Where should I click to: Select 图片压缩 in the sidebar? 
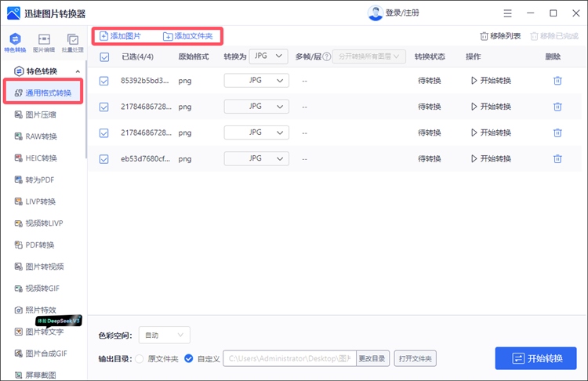coord(35,114)
